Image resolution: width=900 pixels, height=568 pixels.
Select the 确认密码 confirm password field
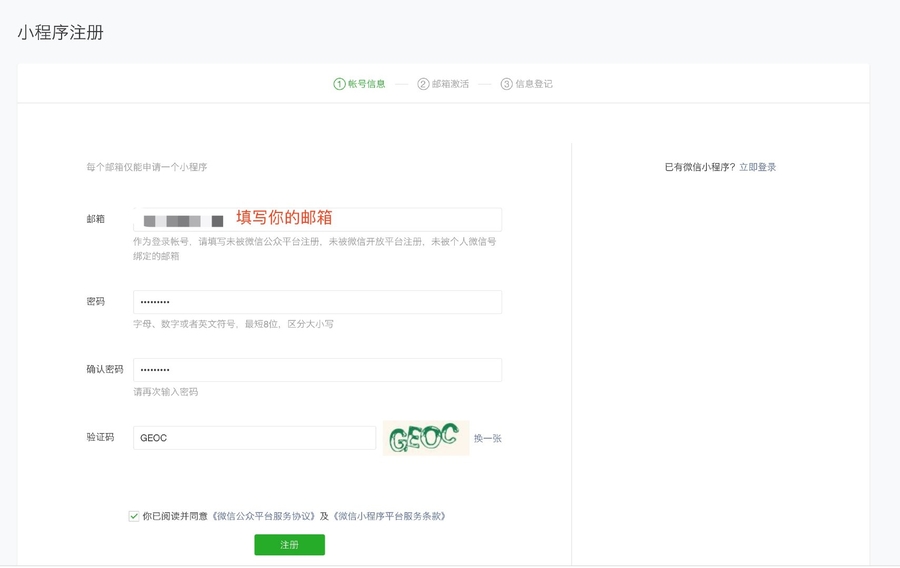pos(317,370)
